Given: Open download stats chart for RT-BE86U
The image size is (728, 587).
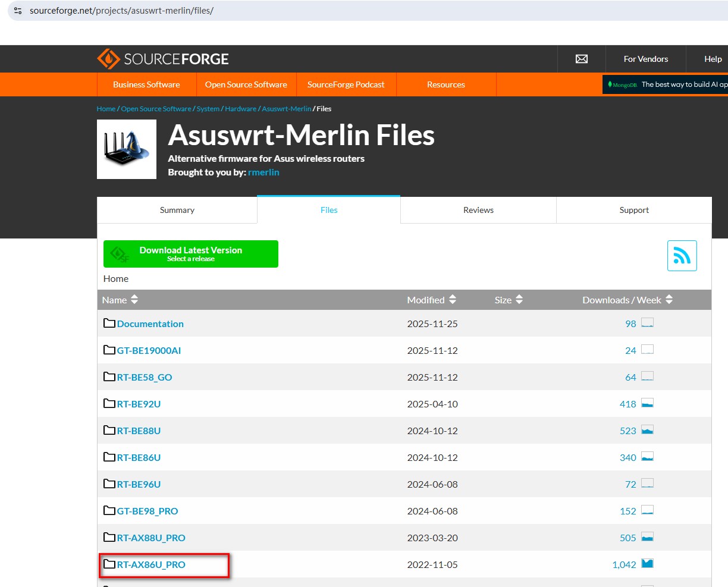Looking at the screenshot, I should (x=647, y=457).
